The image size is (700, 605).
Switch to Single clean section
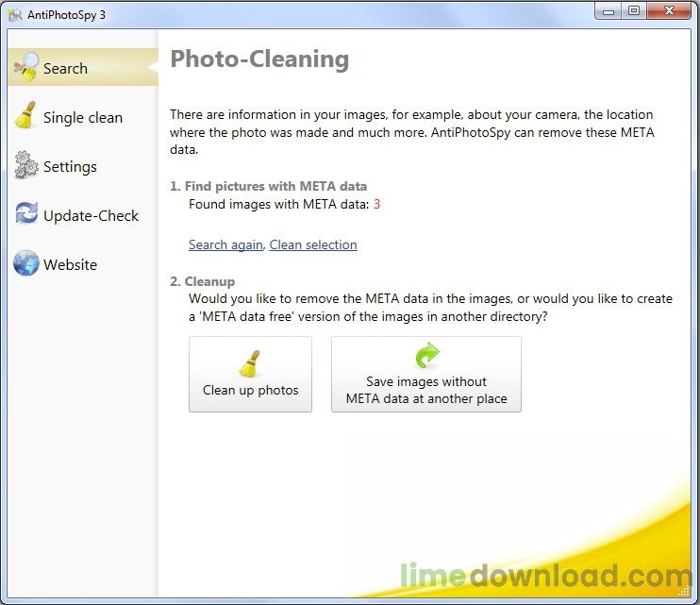[x=83, y=118]
